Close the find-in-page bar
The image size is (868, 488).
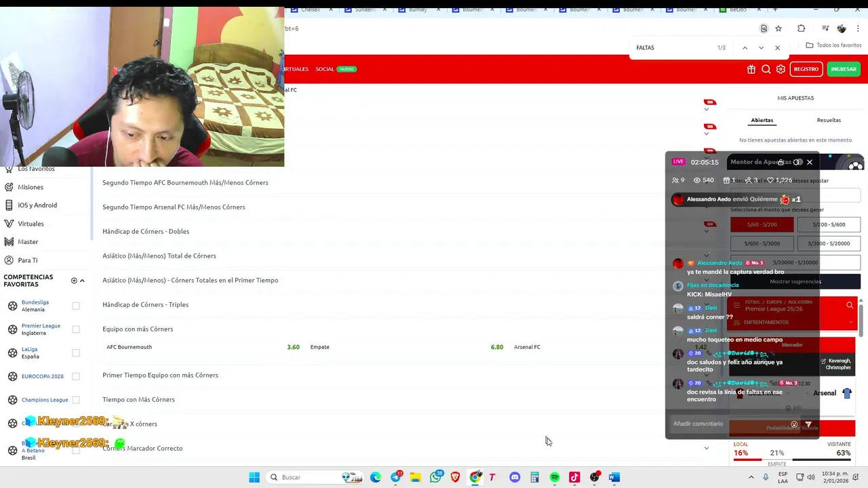[x=777, y=47]
